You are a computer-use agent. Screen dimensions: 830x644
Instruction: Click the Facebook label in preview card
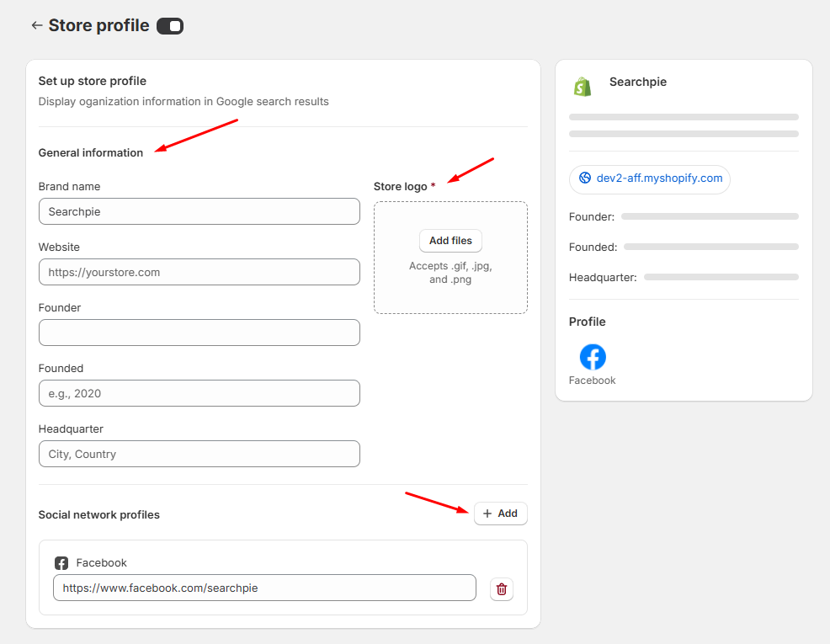tap(593, 381)
